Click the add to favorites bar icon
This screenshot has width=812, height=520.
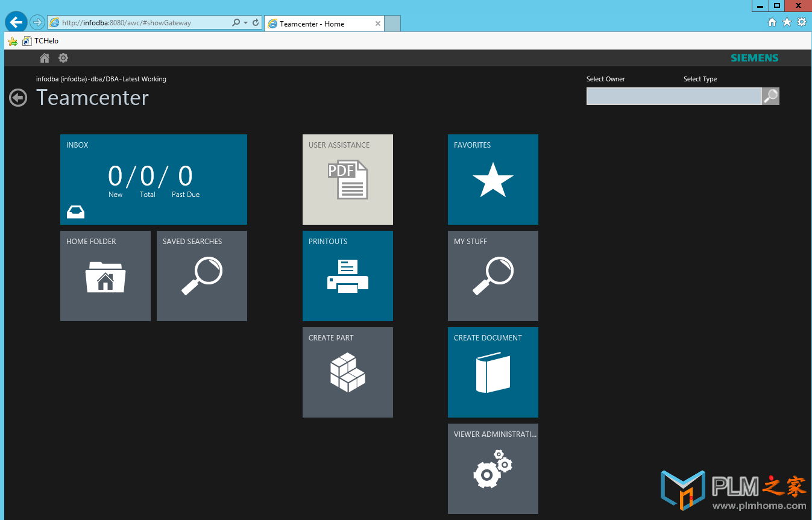point(13,41)
